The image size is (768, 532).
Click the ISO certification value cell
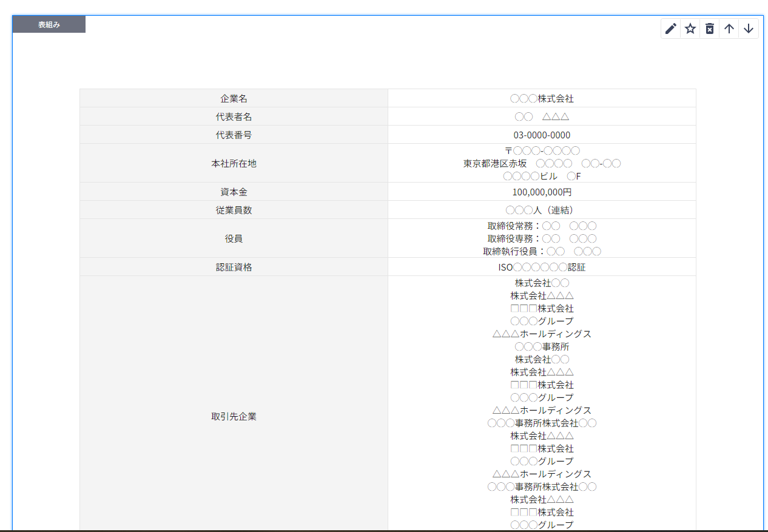542,267
